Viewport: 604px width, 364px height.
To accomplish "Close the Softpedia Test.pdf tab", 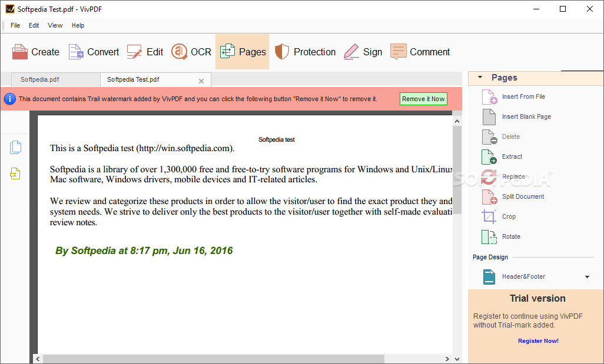I will (201, 81).
